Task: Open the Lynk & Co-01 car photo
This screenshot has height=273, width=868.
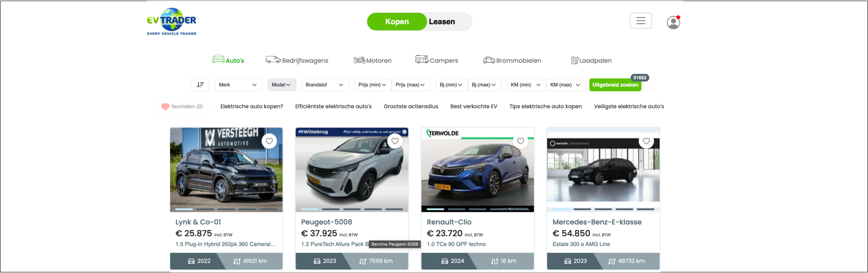Action: pos(226,170)
